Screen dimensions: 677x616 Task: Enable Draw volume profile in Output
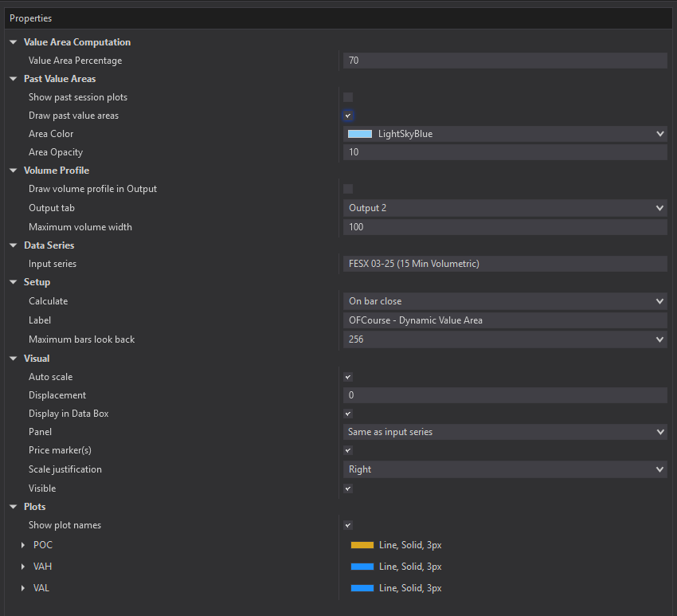click(x=348, y=189)
